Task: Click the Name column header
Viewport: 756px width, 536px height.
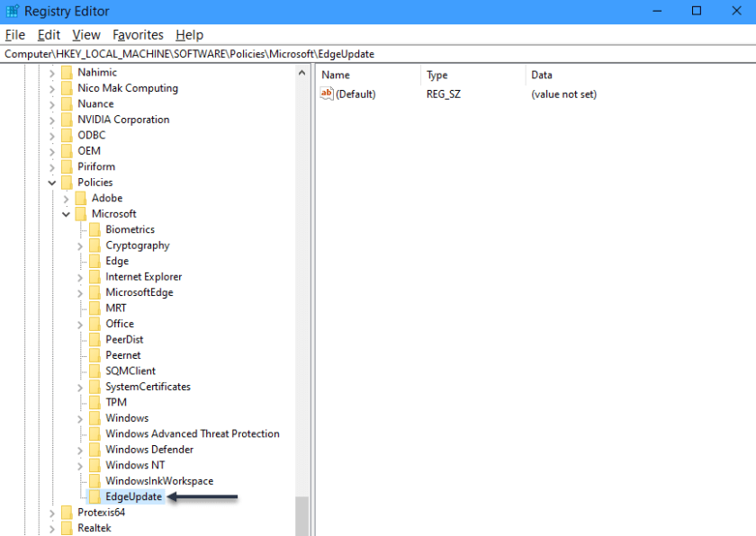Action: (x=335, y=75)
